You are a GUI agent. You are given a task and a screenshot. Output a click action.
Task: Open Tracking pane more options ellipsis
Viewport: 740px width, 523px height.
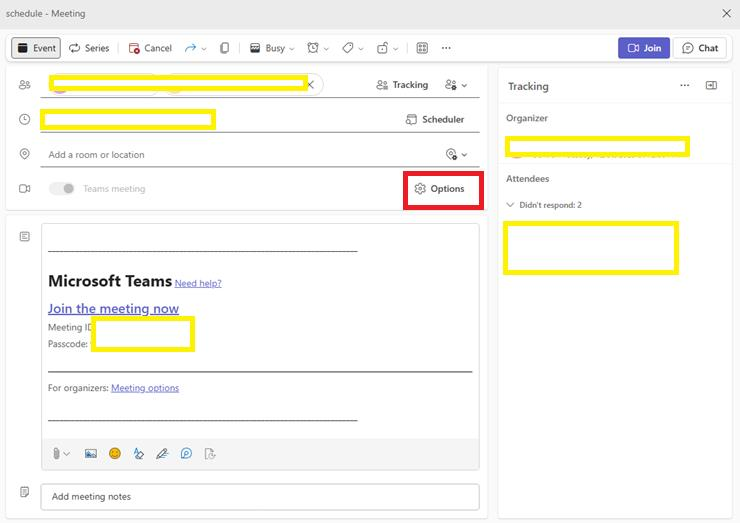(x=685, y=85)
